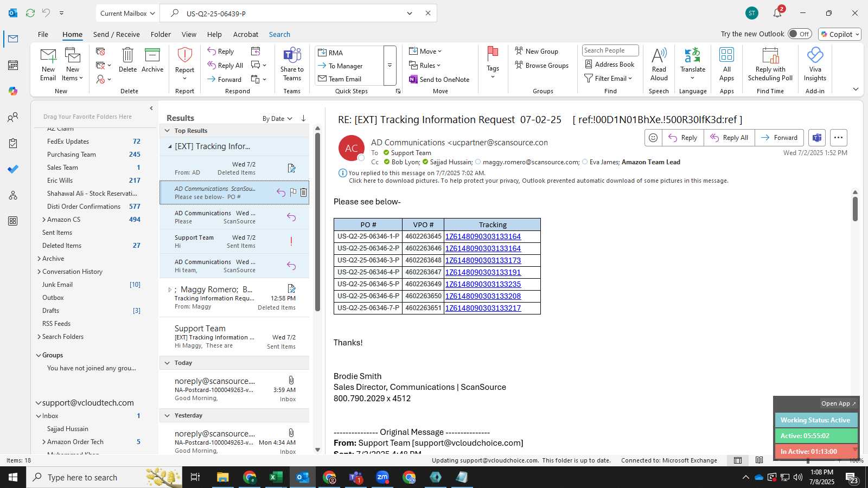Collapse the Today group
Screen dimensions: 868x488
(x=167, y=363)
